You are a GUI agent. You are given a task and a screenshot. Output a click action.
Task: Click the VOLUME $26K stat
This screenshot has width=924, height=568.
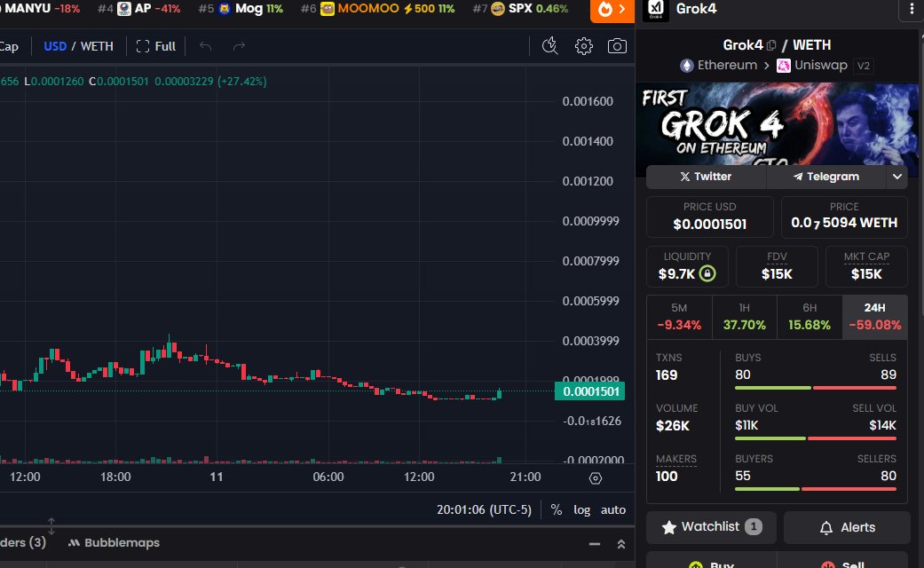[676, 418]
